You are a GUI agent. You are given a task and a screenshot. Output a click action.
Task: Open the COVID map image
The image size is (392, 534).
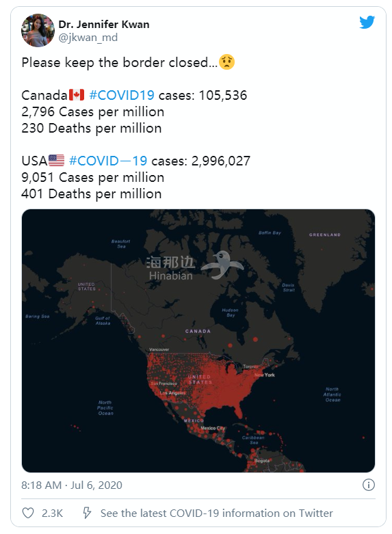[x=198, y=341]
